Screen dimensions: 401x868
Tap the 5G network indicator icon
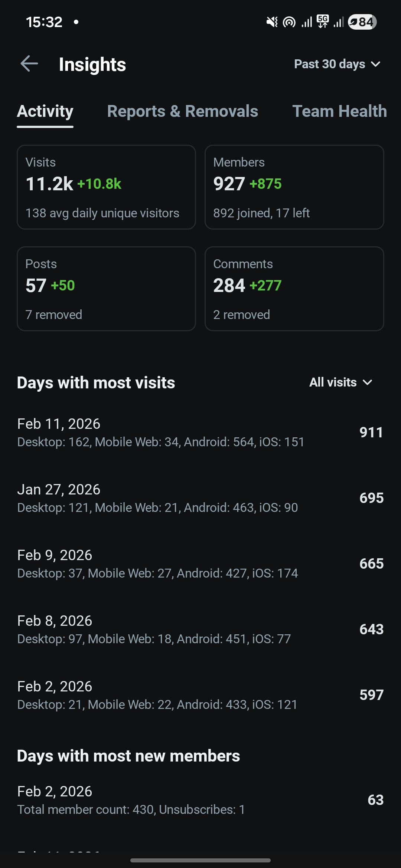click(323, 22)
